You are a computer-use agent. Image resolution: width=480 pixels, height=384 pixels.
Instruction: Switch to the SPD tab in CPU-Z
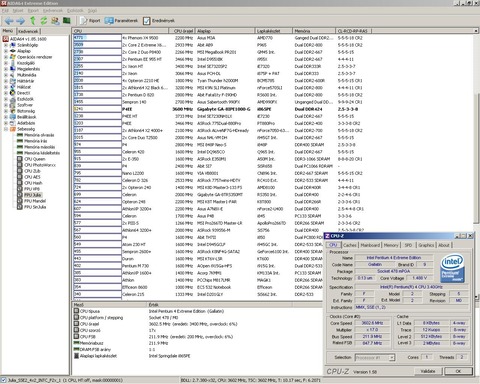tap(408, 245)
